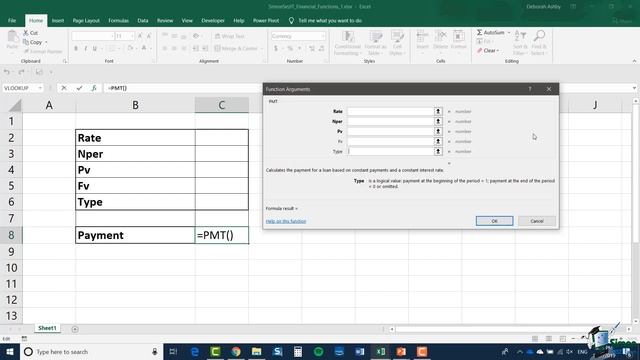Open the Clipboard group dialog launcher
The width and height of the screenshot is (640, 360).
pyautogui.click(x=64, y=61)
